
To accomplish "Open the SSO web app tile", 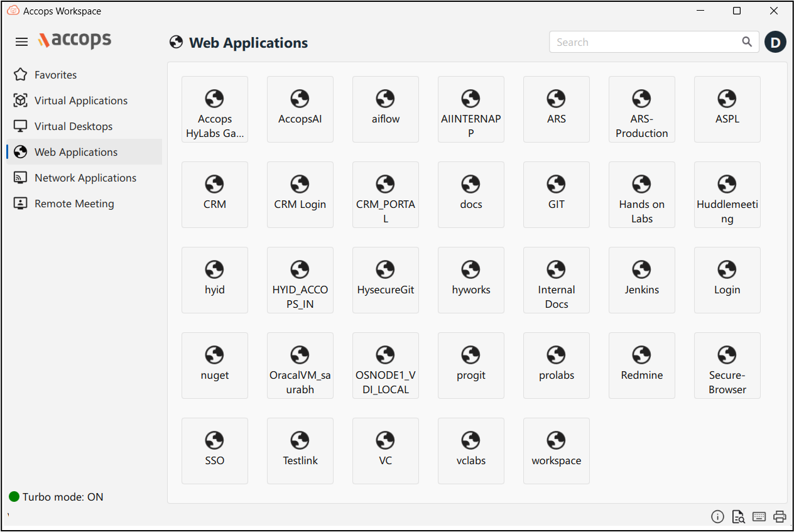I will coord(215,451).
